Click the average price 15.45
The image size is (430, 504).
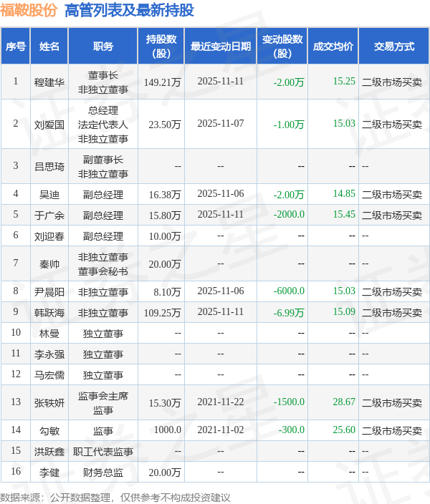pos(344,214)
